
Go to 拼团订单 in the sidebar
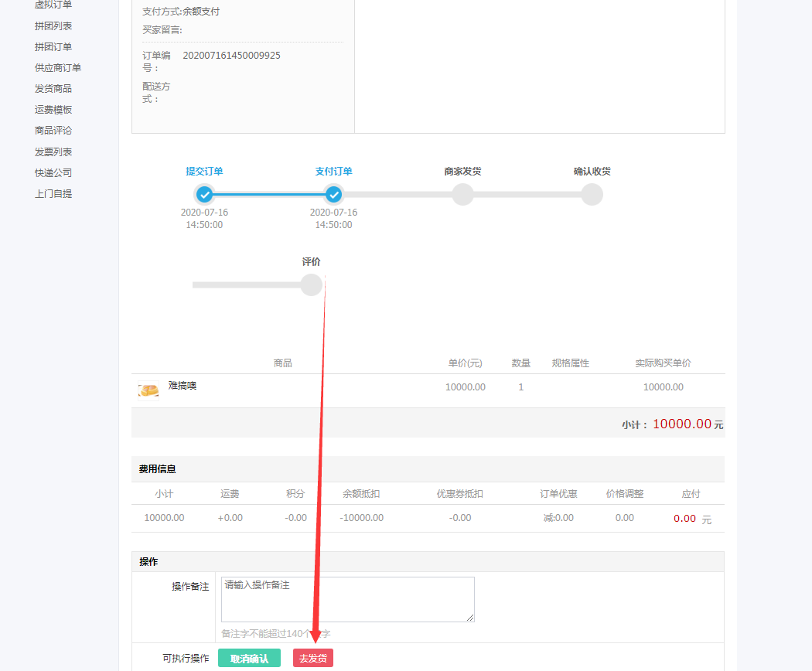(53, 46)
